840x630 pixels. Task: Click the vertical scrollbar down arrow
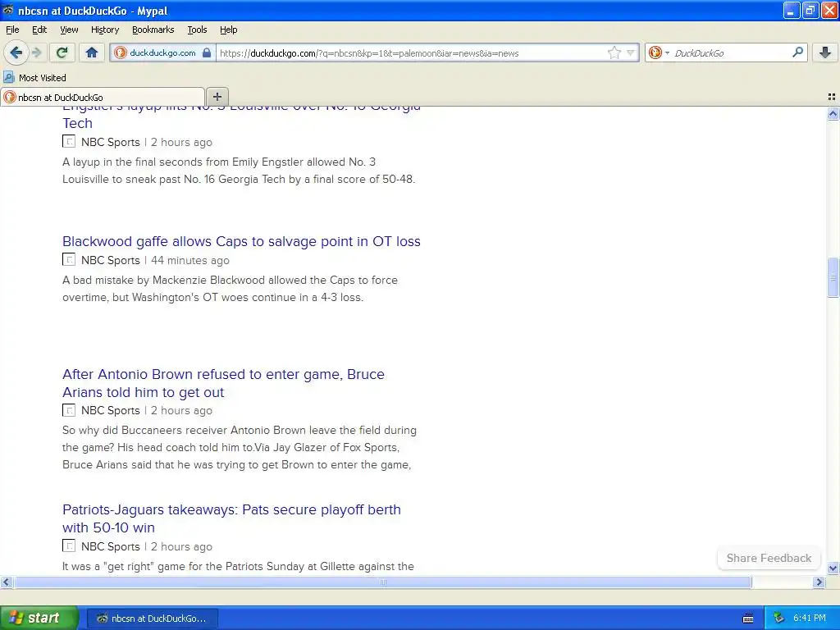833,568
